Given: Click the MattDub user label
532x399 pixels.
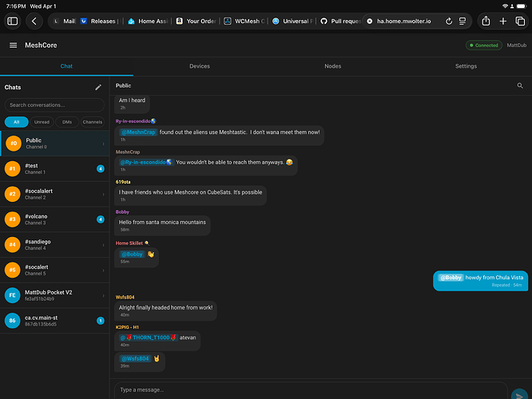Looking at the screenshot, I should pos(516,45).
